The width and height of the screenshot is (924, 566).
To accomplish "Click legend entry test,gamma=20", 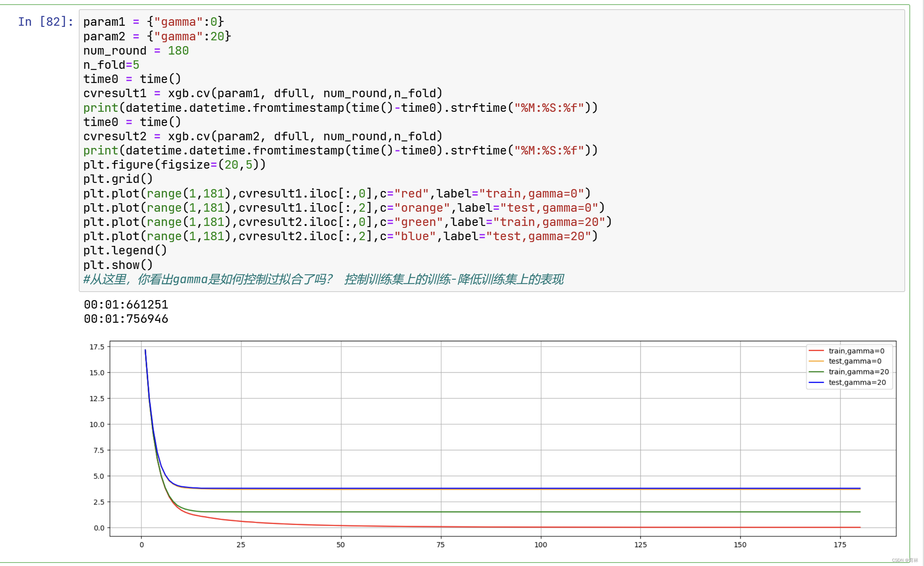I will point(857,382).
